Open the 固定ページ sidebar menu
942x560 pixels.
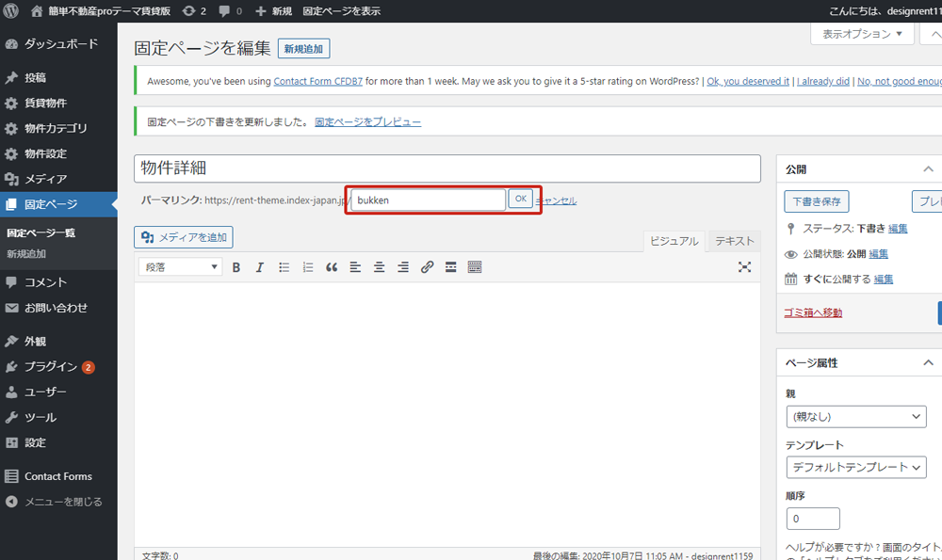51,204
